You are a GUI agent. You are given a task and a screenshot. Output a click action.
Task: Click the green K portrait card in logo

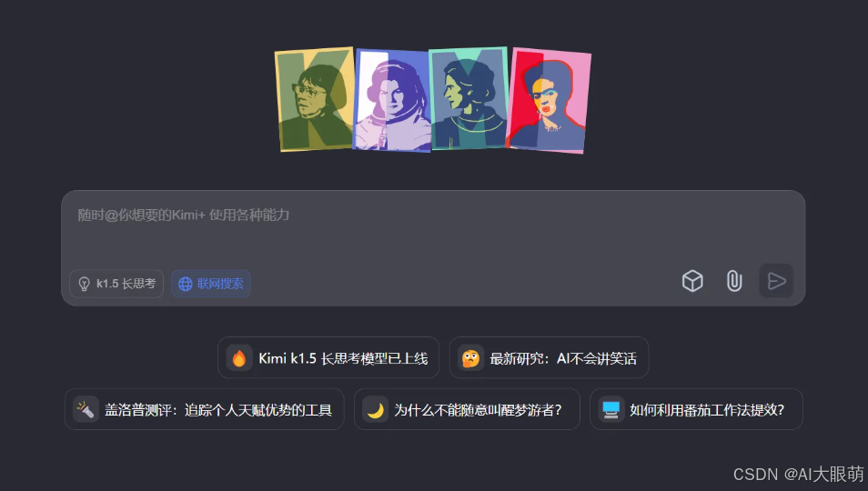[x=315, y=99]
